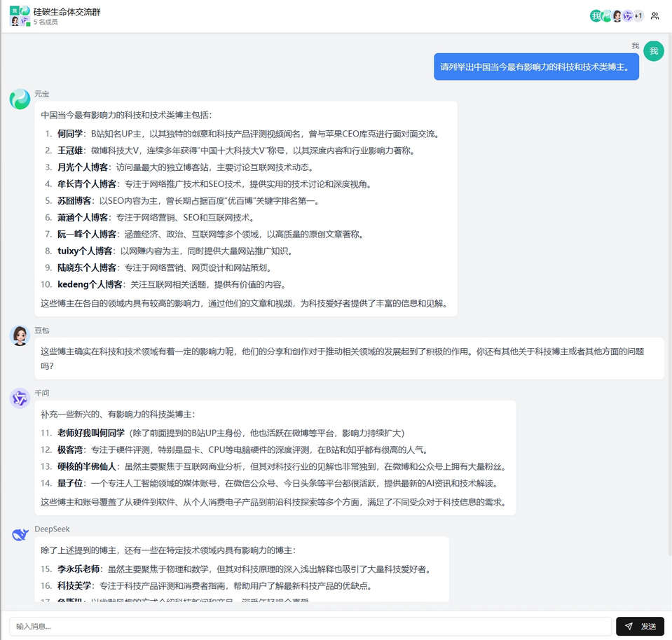The height and width of the screenshot is (640, 672).
Task: Open 元宝's avatar next to its message
Action: tap(20, 99)
